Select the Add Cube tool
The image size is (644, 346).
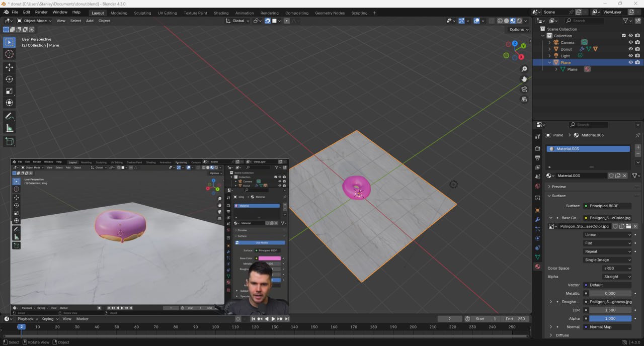coord(9,141)
